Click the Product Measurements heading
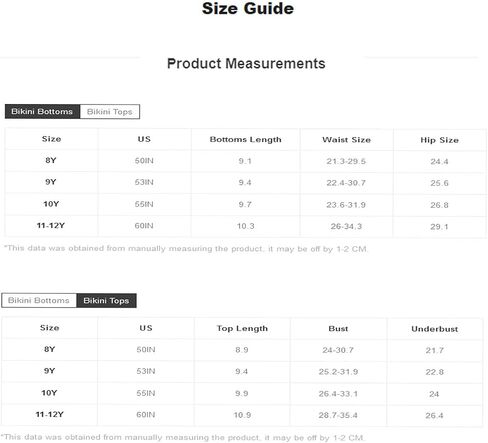Image resolution: width=488 pixels, height=443 pixels. tap(246, 63)
